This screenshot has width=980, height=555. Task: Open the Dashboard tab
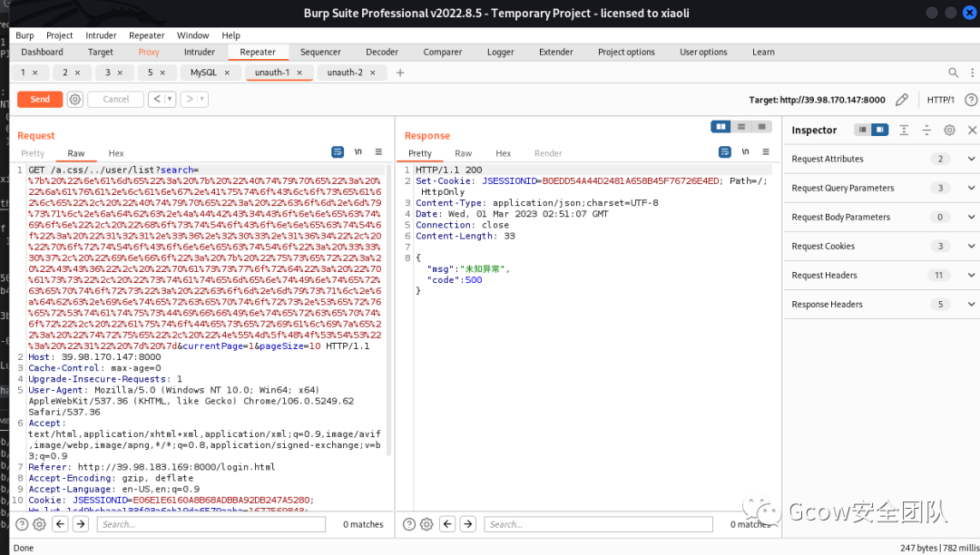tap(42, 53)
